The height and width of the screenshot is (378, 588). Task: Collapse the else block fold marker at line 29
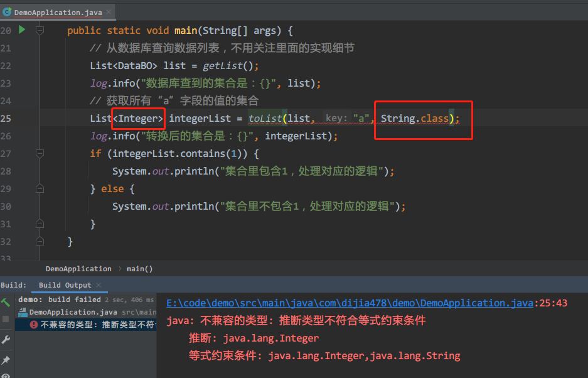point(40,188)
